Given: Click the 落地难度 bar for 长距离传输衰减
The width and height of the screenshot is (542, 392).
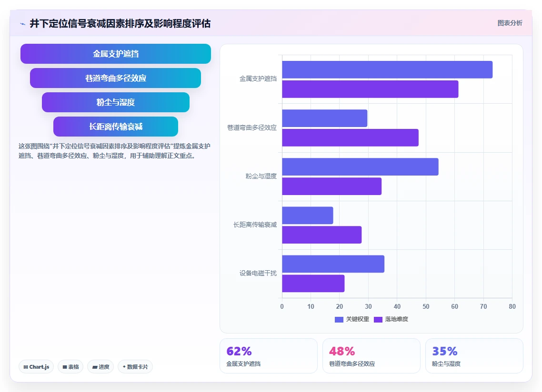Looking at the screenshot, I should coord(322,235).
